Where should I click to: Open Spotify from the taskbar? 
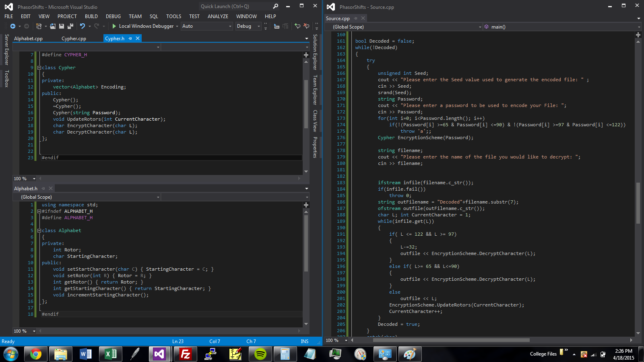(260, 354)
